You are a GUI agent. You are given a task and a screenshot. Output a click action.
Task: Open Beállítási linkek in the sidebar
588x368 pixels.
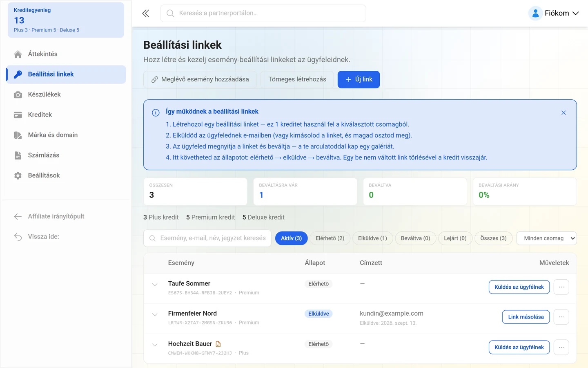pos(66,74)
